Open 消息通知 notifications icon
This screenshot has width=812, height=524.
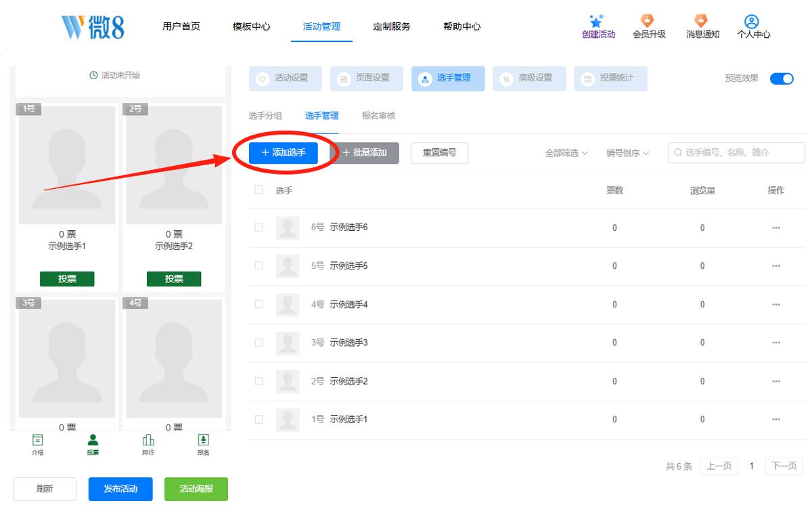702,21
